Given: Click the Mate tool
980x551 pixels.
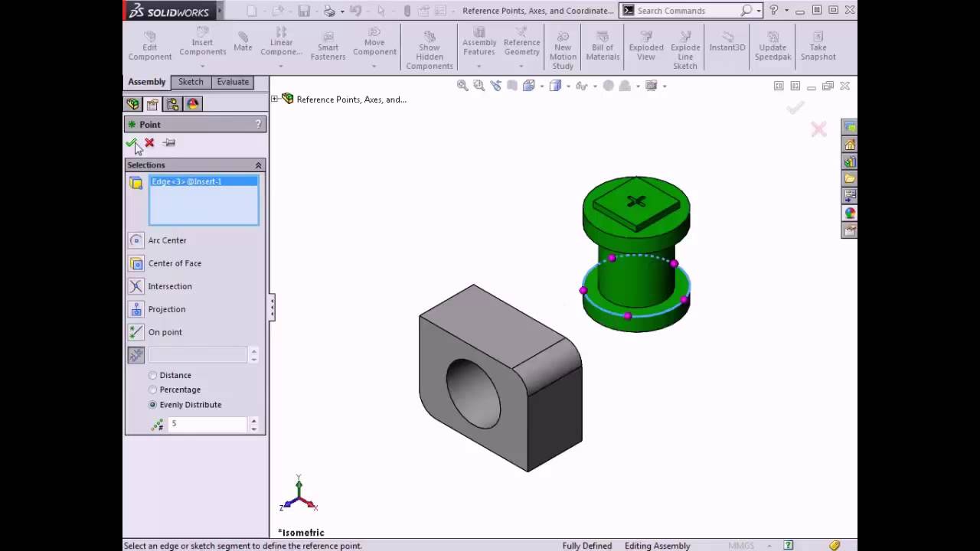Looking at the screenshot, I should coord(243,42).
